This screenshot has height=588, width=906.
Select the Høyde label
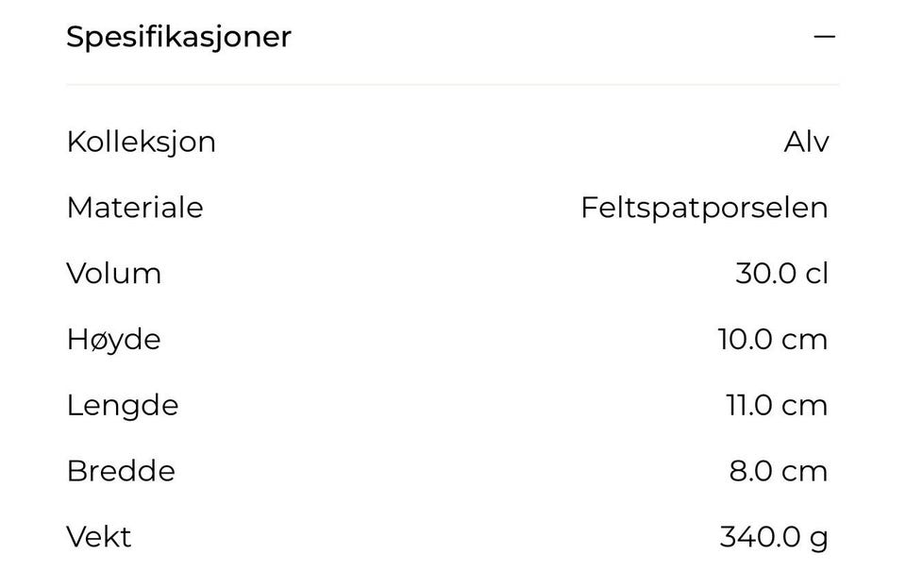[x=114, y=340]
